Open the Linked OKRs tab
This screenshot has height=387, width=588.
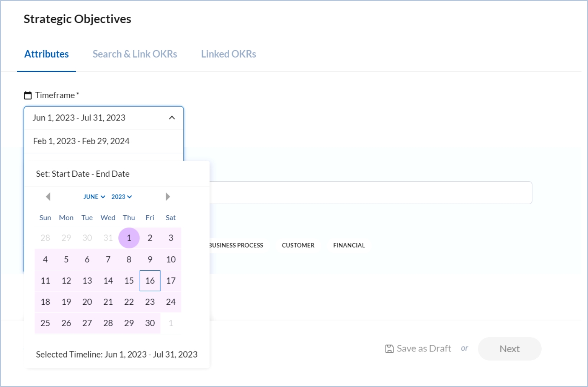point(229,54)
